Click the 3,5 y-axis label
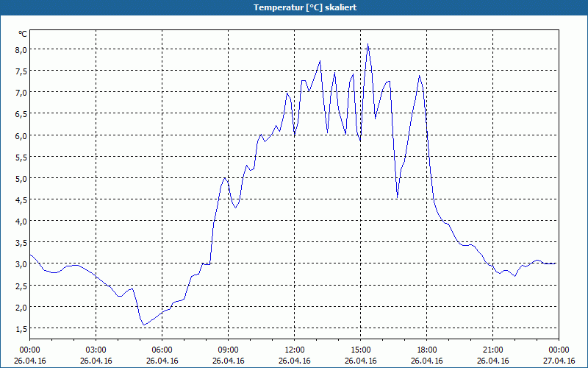 click(x=21, y=243)
